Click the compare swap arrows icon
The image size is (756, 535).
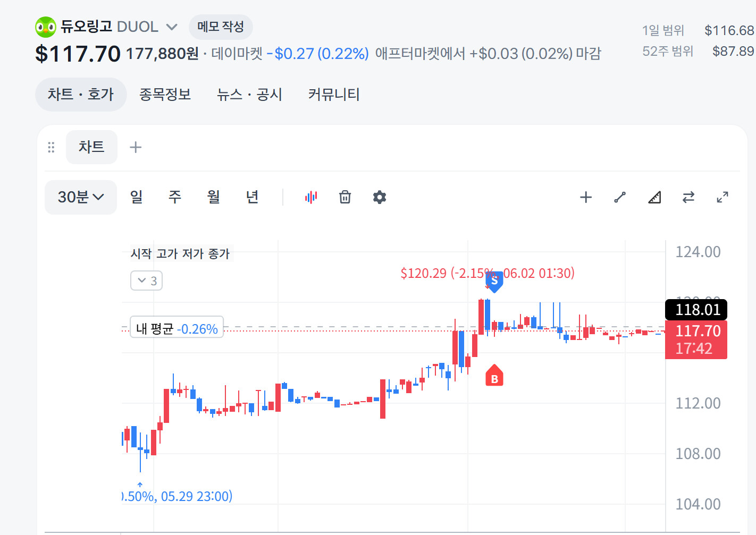(x=688, y=197)
